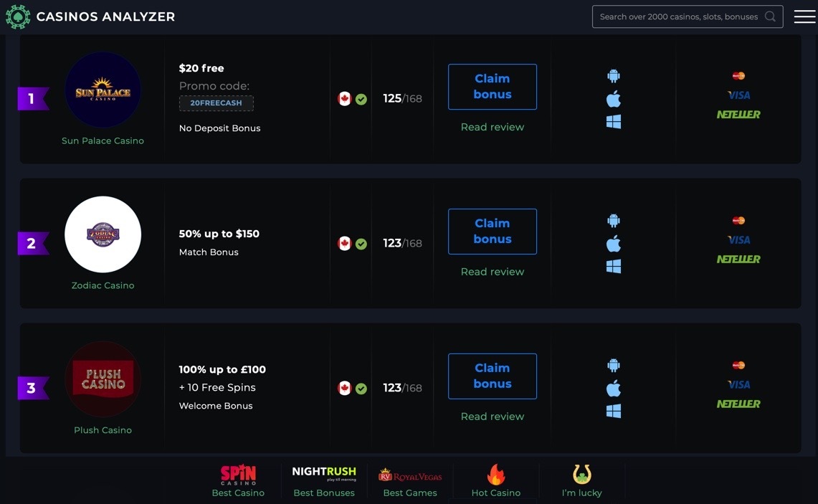Click the Neteller icon in Plush Casino row

tap(738, 404)
